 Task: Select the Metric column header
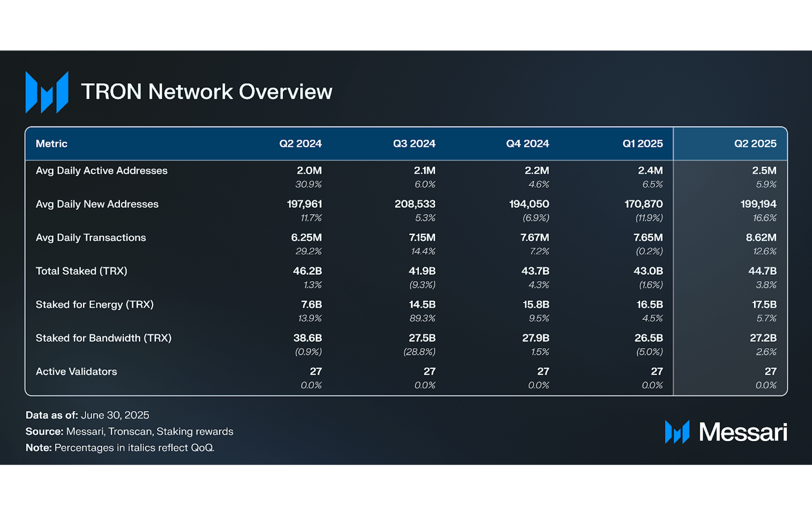(x=51, y=144)
